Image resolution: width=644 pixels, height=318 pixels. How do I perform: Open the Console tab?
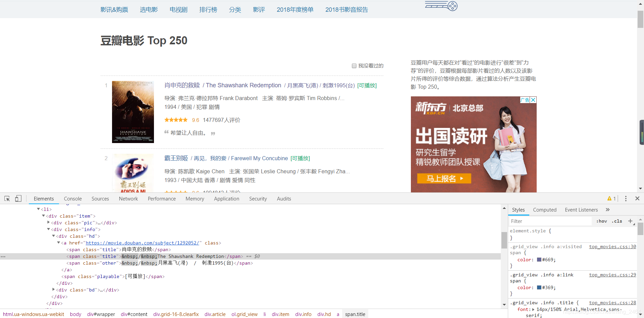tap(73, 198)
